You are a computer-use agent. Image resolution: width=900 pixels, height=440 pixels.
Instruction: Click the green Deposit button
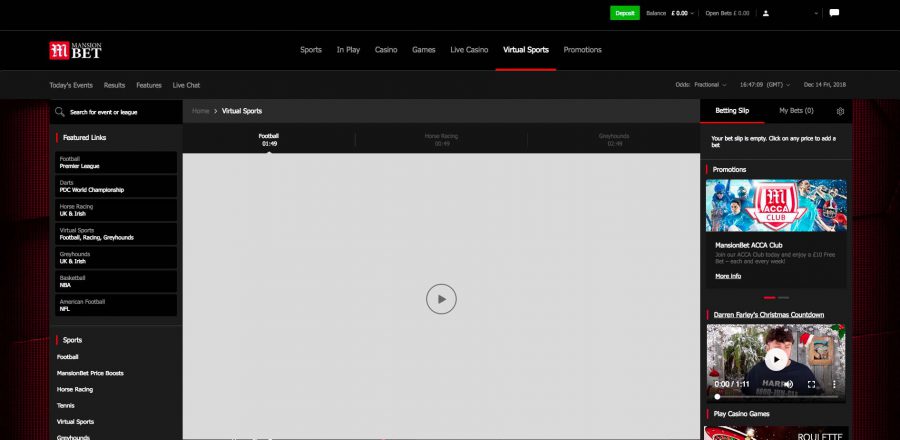[x=624, y=13]
